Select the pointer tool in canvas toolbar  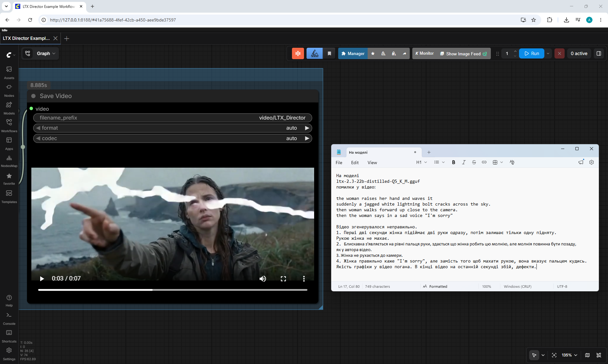(x=534, y=355)
